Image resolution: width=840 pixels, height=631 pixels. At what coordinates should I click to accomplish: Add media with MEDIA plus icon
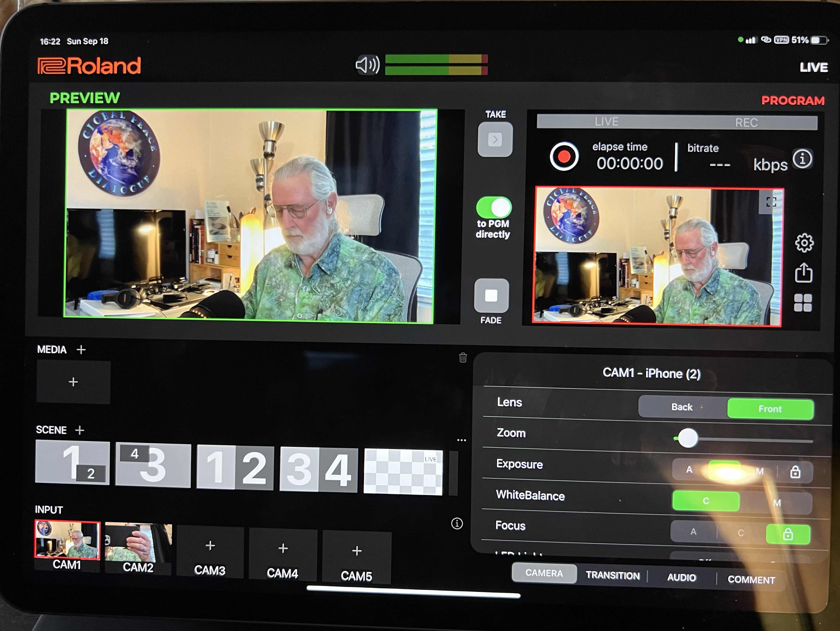point(81,349)
